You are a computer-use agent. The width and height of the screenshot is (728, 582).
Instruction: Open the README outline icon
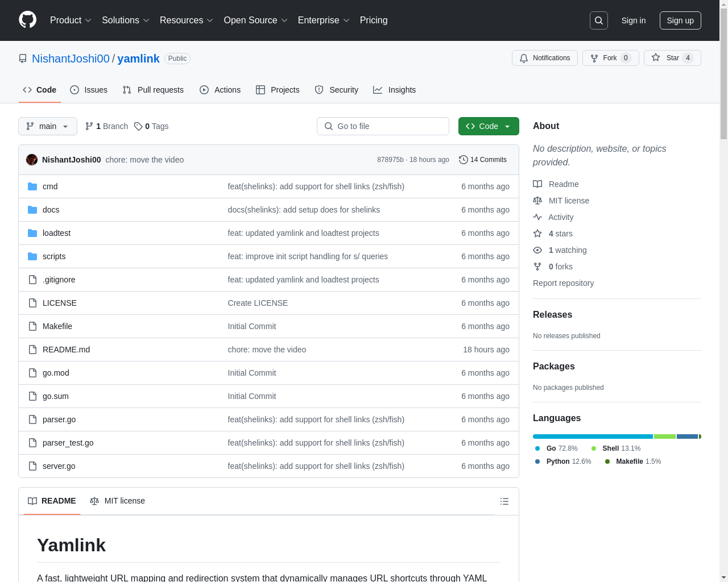tap(504, 501)
